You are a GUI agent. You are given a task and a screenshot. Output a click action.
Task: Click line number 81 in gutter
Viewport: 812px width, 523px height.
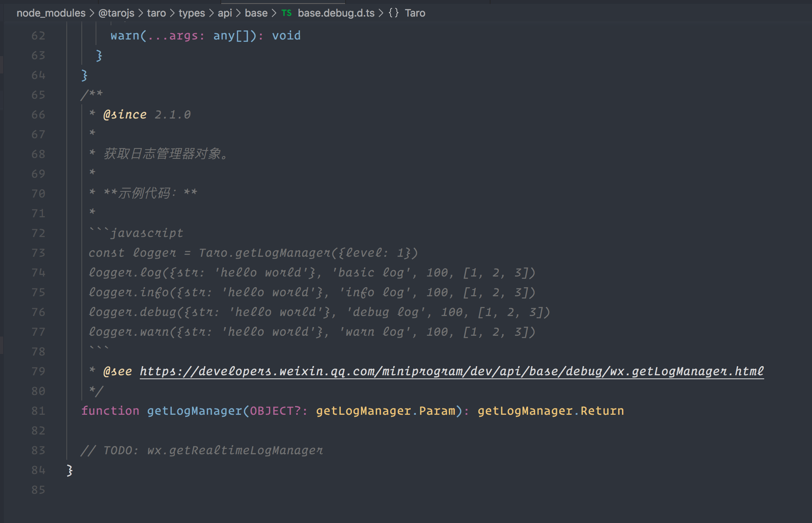38,411
